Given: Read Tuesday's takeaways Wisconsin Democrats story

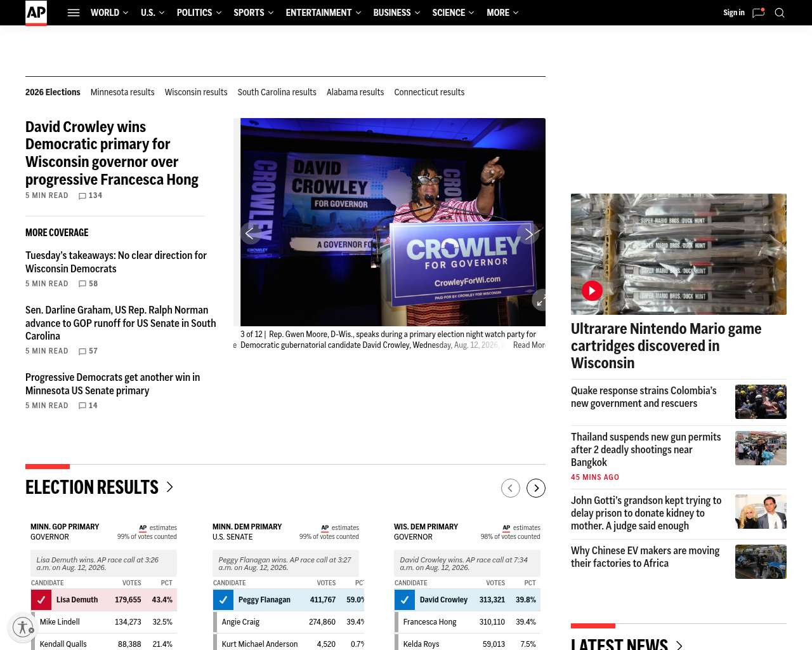Looking at the screenshot, I should 116,262.
